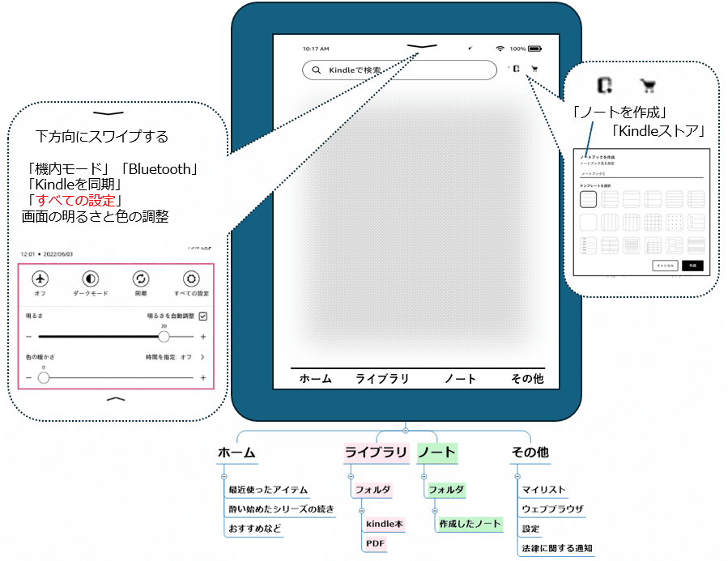Select the hourly schedule notebook template
The width and height of the screenshot is (728, 561).
click(x=588, y=245)
